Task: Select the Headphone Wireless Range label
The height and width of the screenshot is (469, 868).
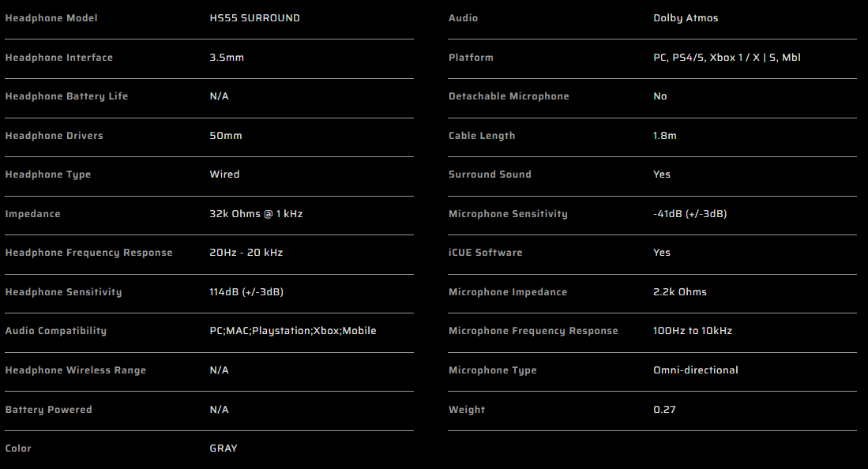Action: coord(75,370)
